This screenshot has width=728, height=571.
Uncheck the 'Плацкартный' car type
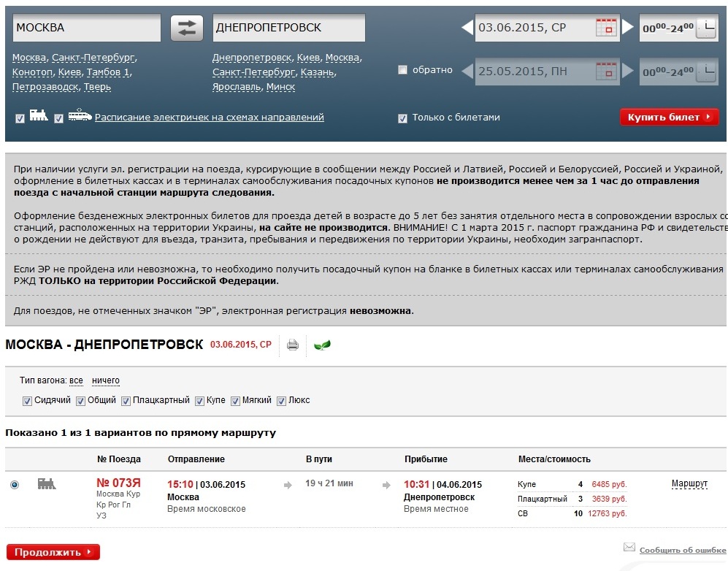click(126, 400)
